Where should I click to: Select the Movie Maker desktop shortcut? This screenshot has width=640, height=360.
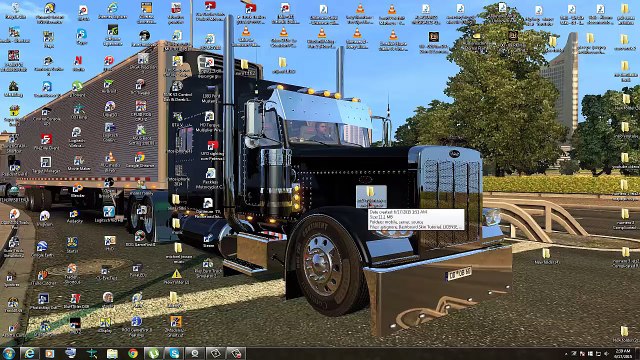click(78, 162)
